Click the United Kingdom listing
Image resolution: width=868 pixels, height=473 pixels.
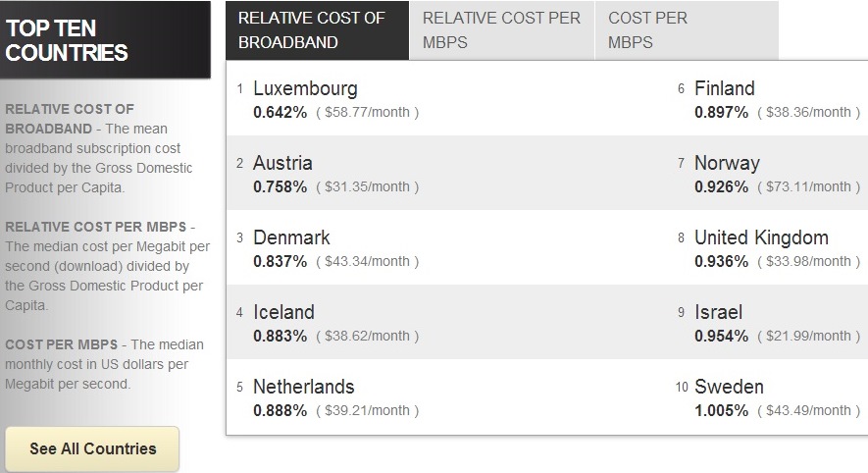[x=761, y=238]
